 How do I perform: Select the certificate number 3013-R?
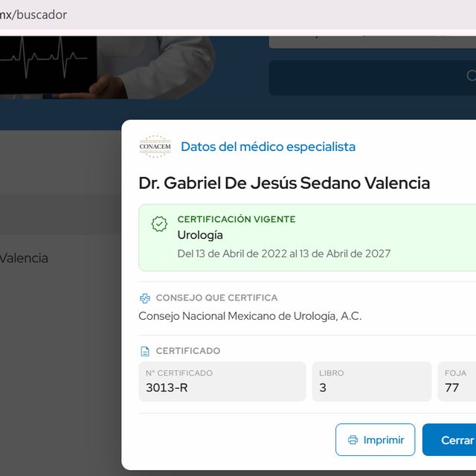[x=167, y=387]
